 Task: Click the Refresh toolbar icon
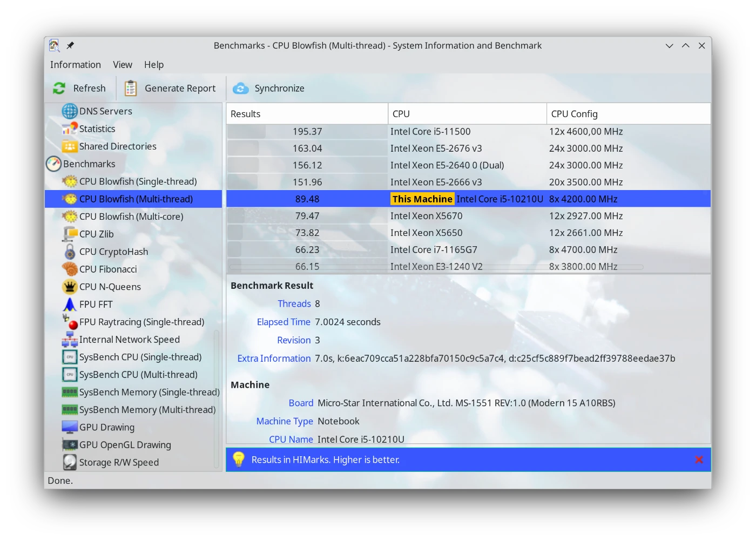[59, 88]
